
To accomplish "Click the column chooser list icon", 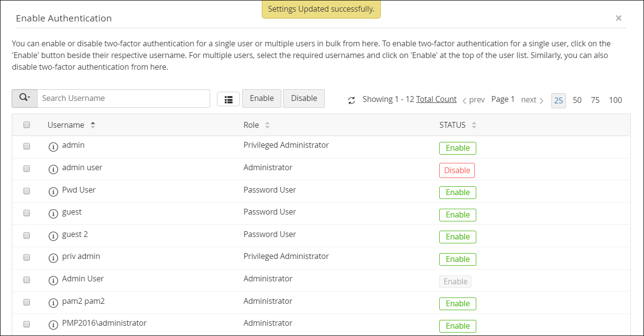I will click(228, 99).
